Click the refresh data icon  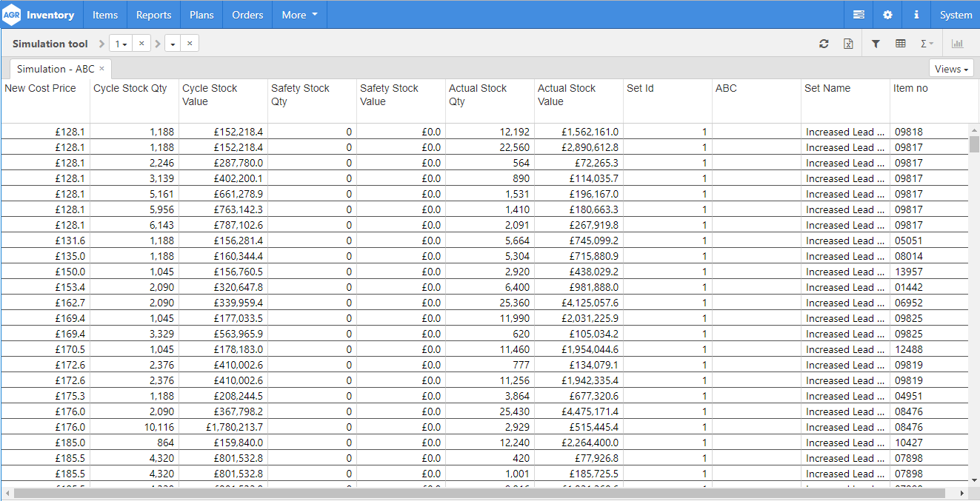click(x=824, y=44)
